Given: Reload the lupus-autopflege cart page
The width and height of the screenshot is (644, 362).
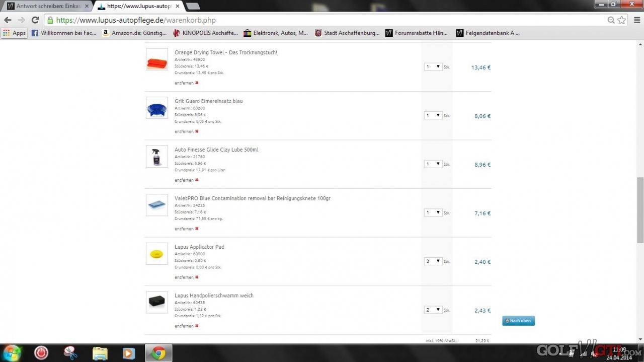Looking at the screenshot, I should pyautogui.click(x=35, y=20).
